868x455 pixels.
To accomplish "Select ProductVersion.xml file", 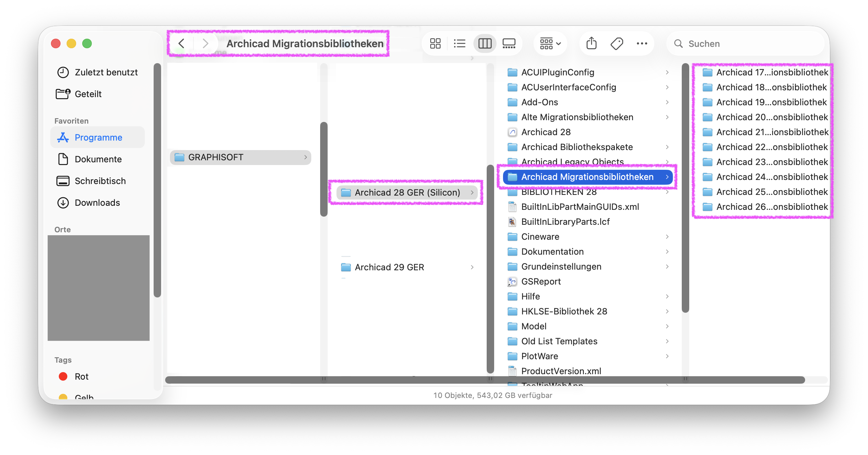I will coord(588,371).
